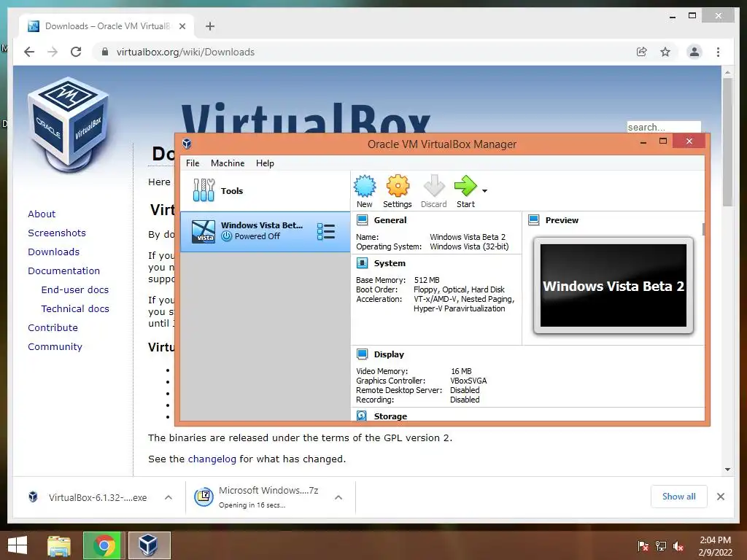The image size is (747, 560).
Task: Open File Explorer from the taskbar
Action: (59, 545)
